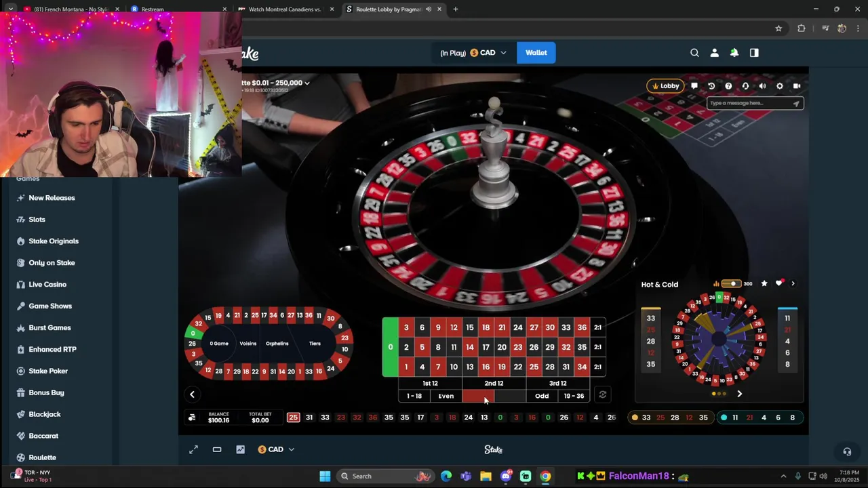Expand the CAD dropdown in game footer
This screenshot has width=868, height=488.
pyautogui.click(x=276, y=449)
